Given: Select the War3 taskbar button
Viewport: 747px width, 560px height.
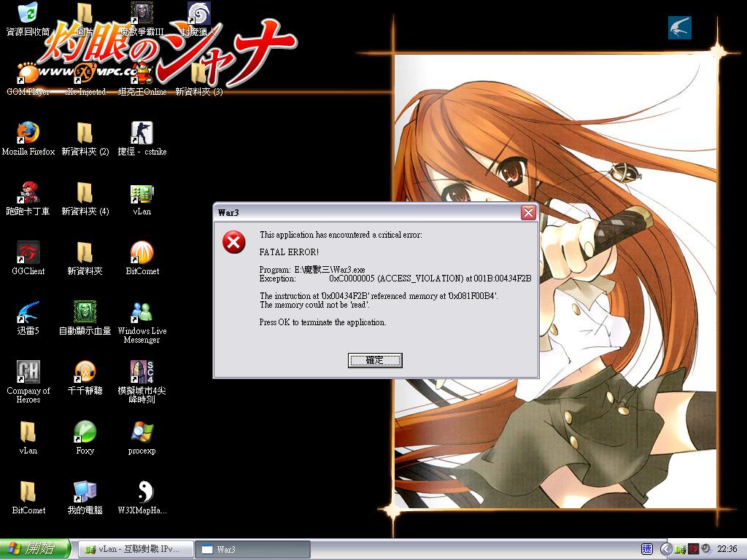Looking at the screenshot, I should 252,549.
